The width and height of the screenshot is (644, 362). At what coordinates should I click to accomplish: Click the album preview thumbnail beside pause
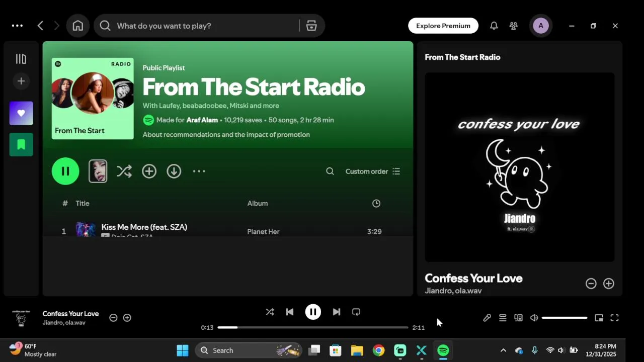[98, 171]
